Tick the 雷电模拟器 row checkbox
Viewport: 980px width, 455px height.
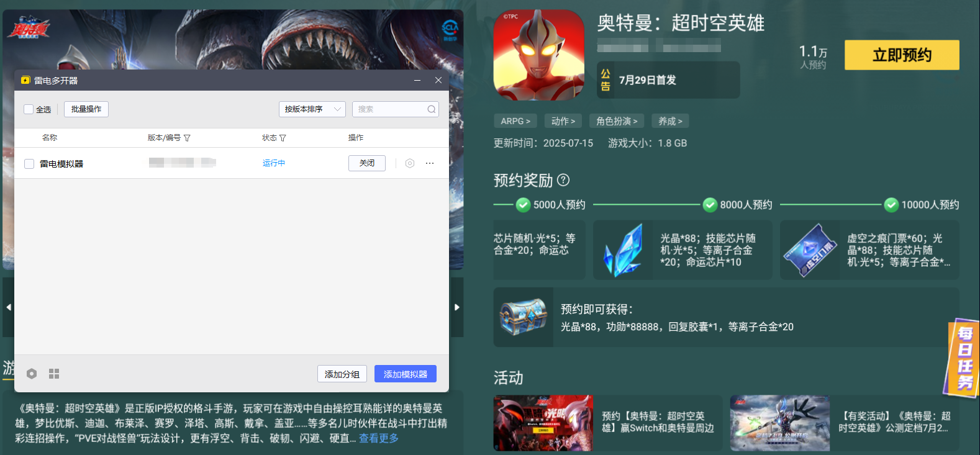pos(29,164)
